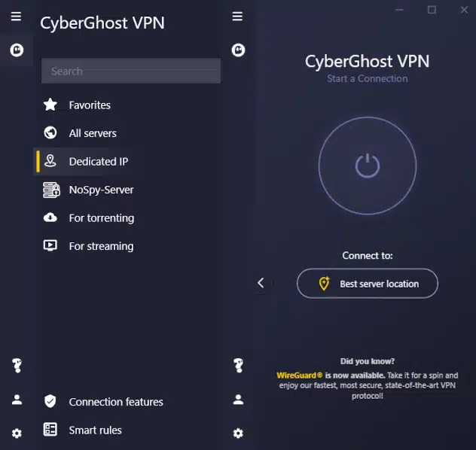Click the ghost logo icon in left sidebar
Viewport: 476px width, 450px height.
pos(16,50)
